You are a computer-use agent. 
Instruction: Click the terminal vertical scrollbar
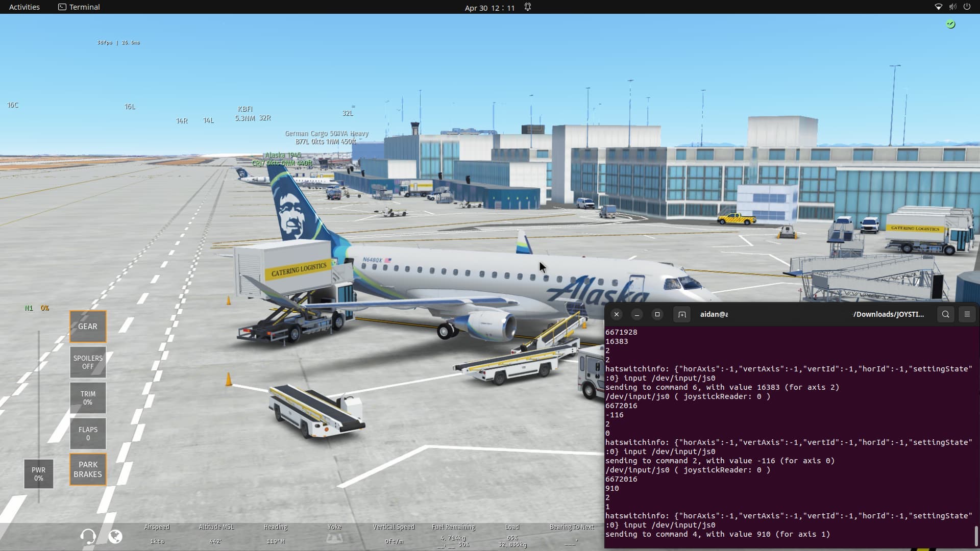[976, 536]
